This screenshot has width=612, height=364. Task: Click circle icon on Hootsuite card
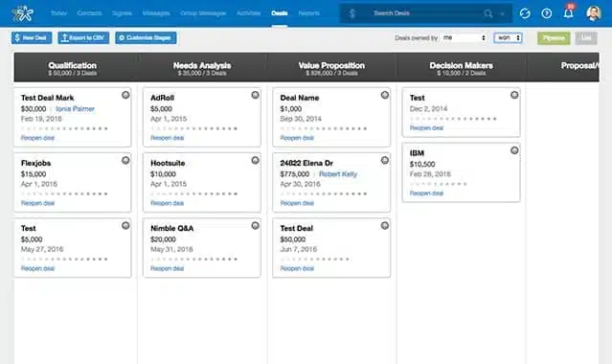(x=255, y=160)
